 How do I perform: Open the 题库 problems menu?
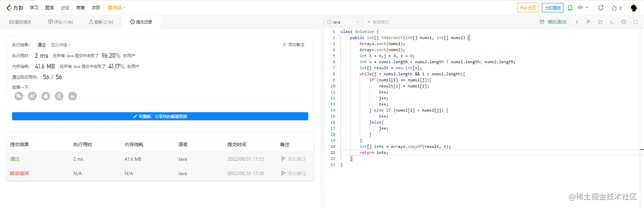(49, 8)
